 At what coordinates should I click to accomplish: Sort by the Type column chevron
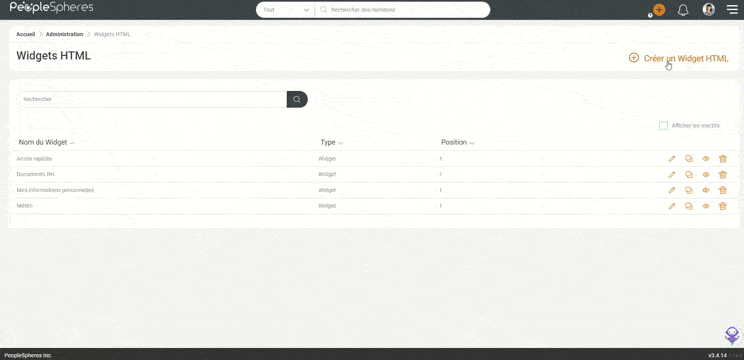point(341,143)
